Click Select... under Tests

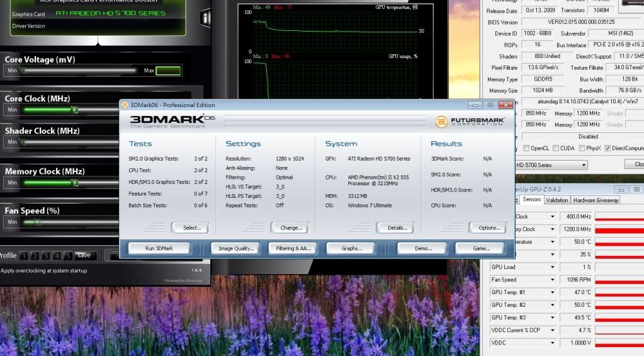192,227
